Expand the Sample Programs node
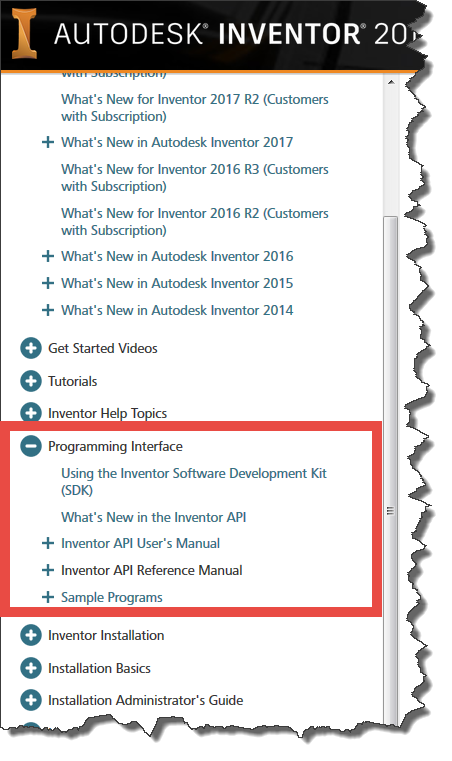452x761 pixels. 48,597
